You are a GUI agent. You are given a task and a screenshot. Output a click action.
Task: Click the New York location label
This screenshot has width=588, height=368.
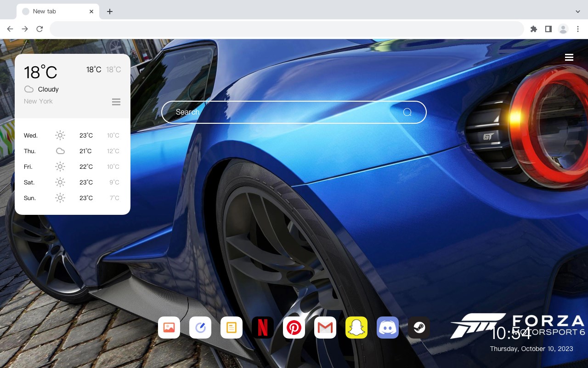38,101
